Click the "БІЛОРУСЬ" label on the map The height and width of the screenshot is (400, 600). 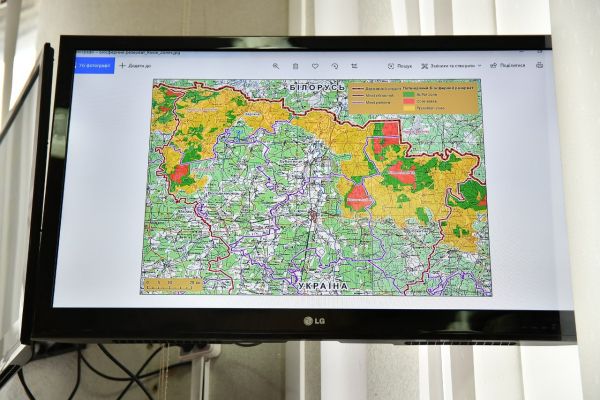[316, 88]
